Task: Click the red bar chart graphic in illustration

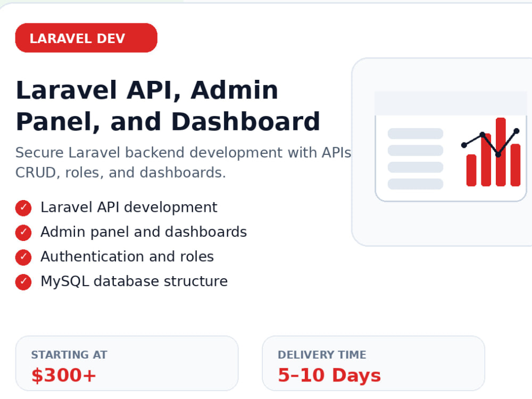Action: [493, 152]
